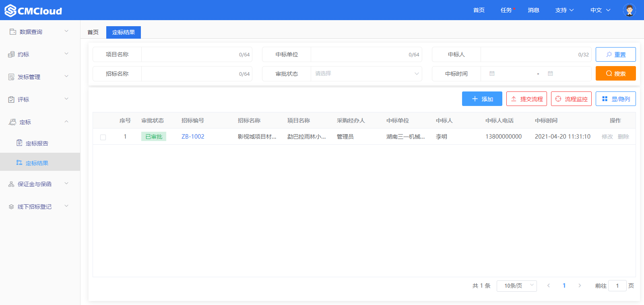Open 消息 in top navigation
The height and width of the screenshot is (305, 644).
coord(534,10)
